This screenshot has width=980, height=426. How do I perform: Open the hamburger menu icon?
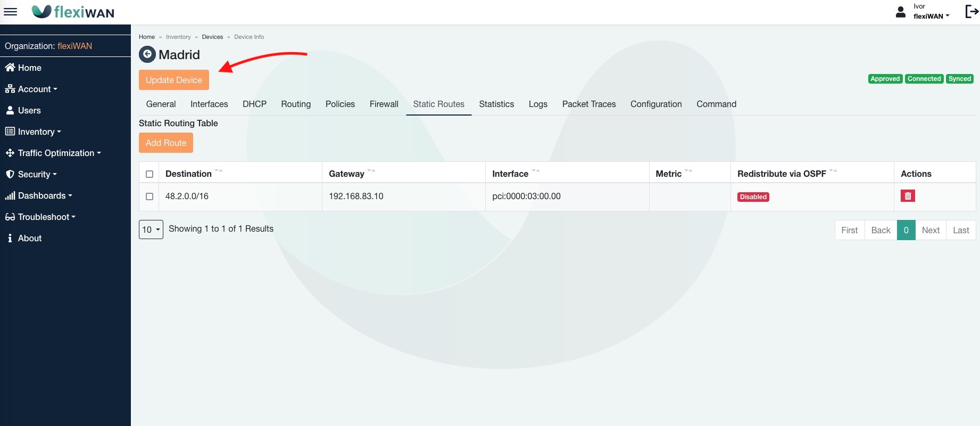[11, 12]
